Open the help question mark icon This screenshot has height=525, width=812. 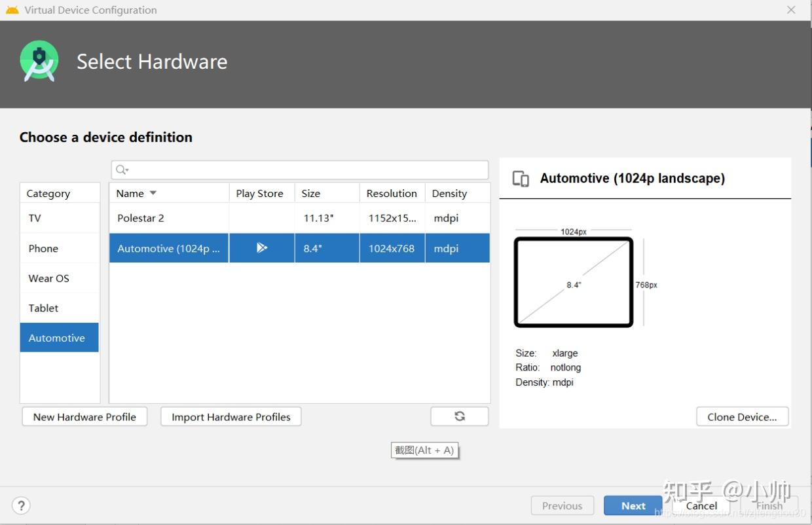pyautogui.click(x=21, y=505)
